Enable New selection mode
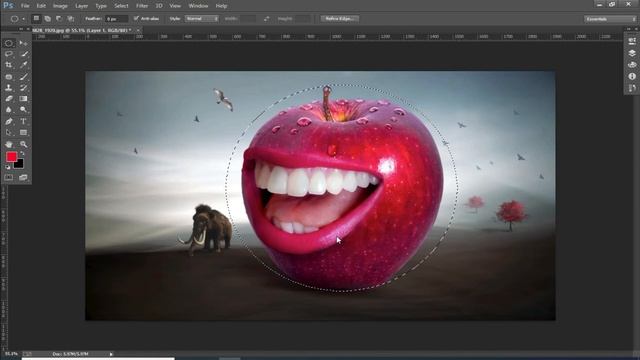This screenshot has width=640, height=360. (36, 18)
